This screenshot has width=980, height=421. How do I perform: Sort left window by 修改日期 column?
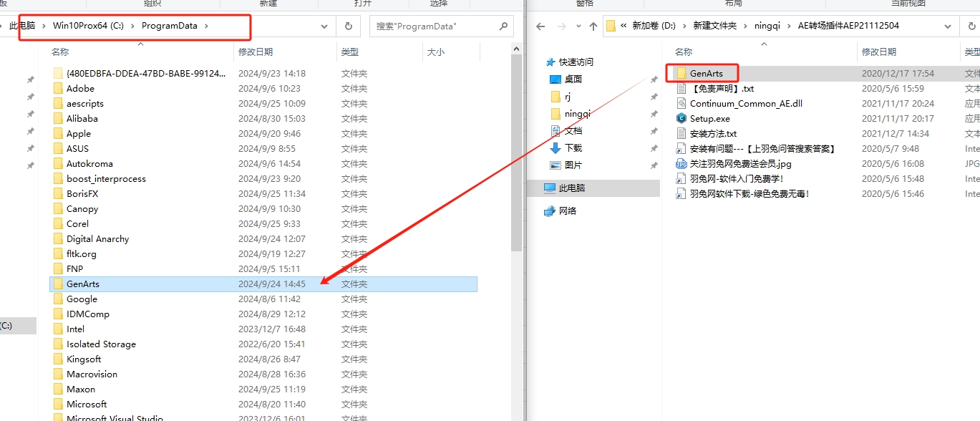(256, 52)
